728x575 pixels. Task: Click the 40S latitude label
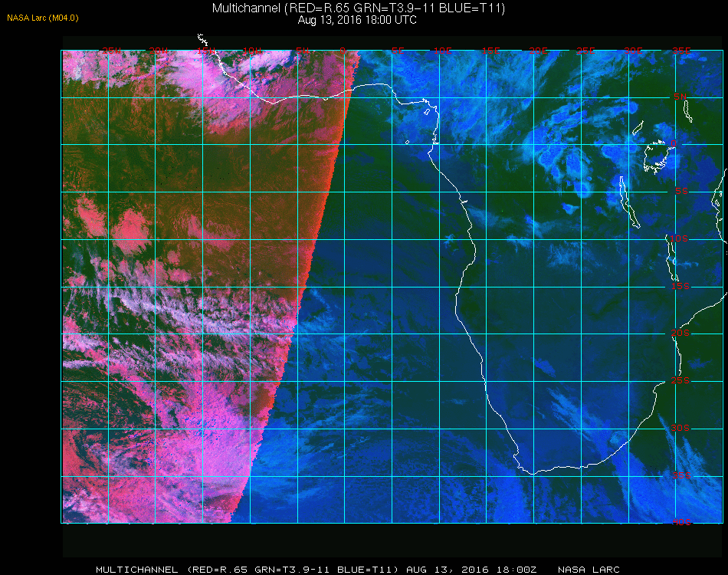681,523
